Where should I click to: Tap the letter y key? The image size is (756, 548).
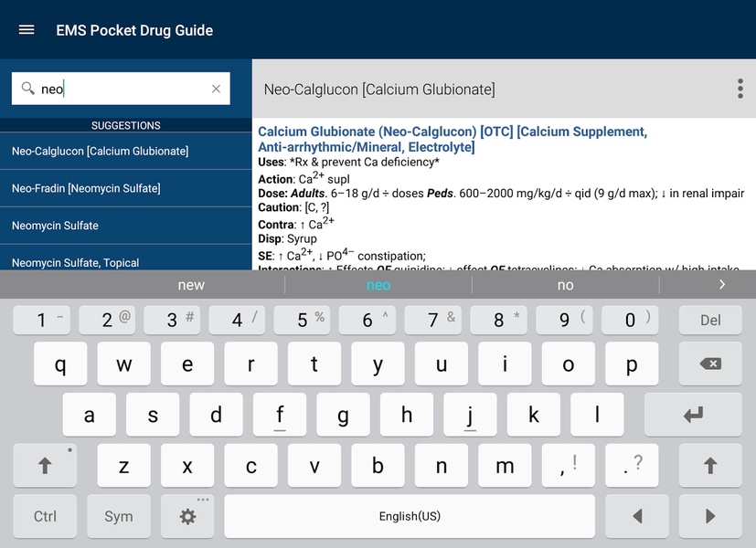coord(378,364)
